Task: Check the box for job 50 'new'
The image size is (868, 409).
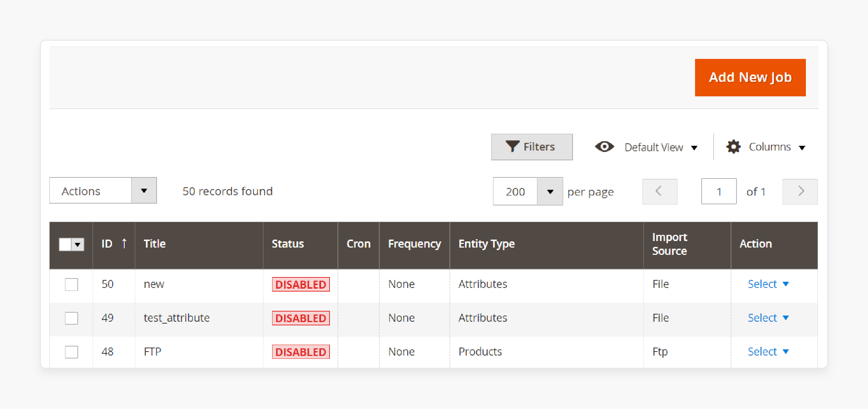Action: [71, 284]
